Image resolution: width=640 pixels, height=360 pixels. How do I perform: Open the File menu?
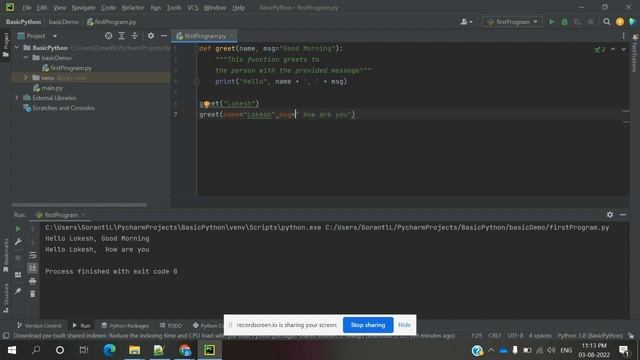point(27,8)
